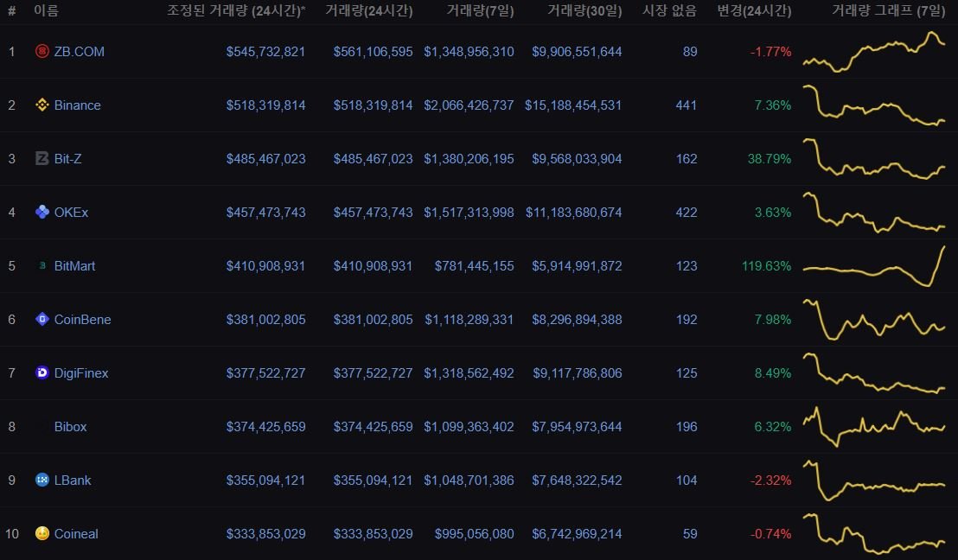
Task: Click the DigiFinex logo icon
Action: pyautogui.click(x=42, y=372)
